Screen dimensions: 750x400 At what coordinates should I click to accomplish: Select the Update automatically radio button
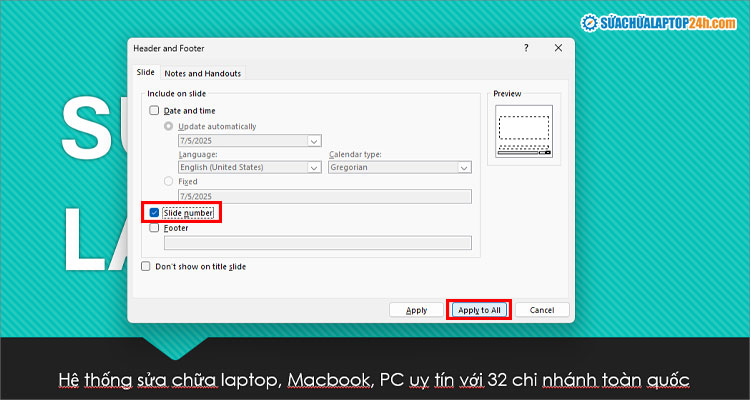pos(168,126)
